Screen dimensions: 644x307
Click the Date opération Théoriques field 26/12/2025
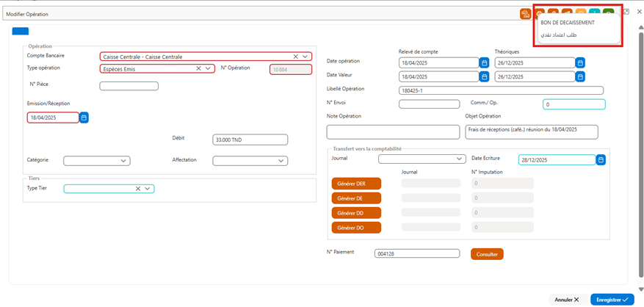(x=535, y=63)
